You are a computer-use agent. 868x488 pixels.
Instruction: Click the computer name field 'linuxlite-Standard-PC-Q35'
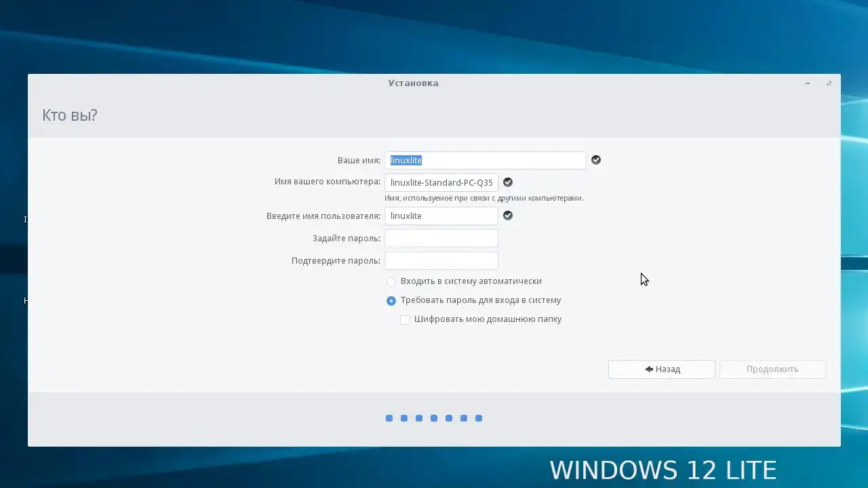point(441,182)
